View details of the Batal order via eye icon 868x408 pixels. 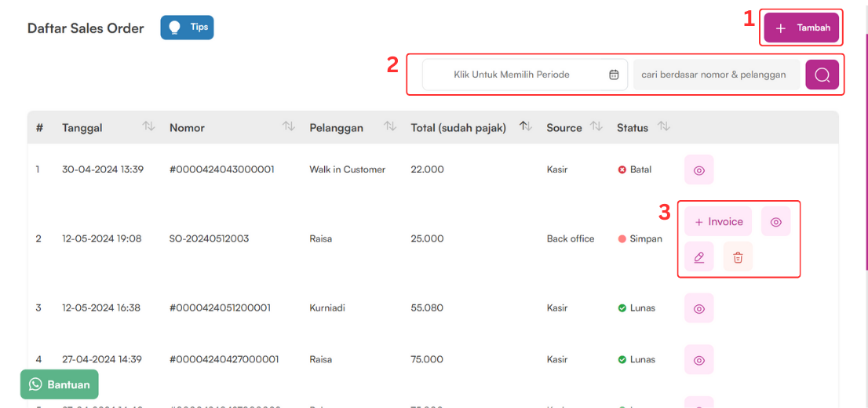[x=698, y=170]
